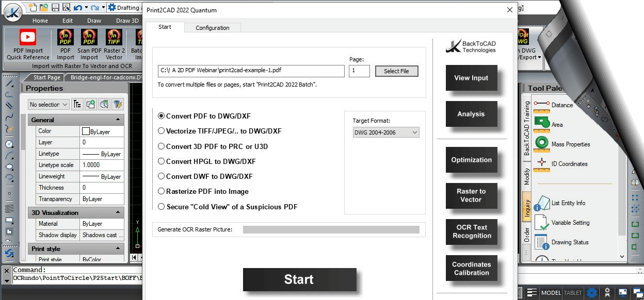
Task: Open the Home ribbon tab
Action: click(x=40, y=21)
